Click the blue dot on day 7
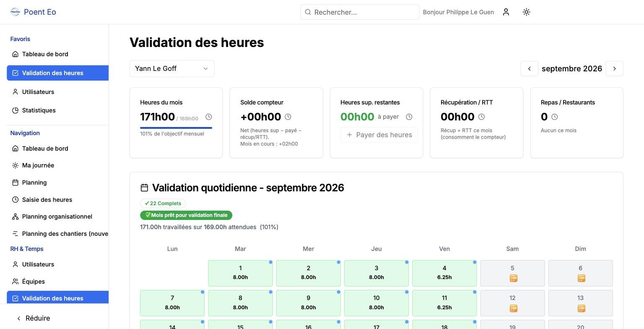644x329 pixels. click(203, 292)
